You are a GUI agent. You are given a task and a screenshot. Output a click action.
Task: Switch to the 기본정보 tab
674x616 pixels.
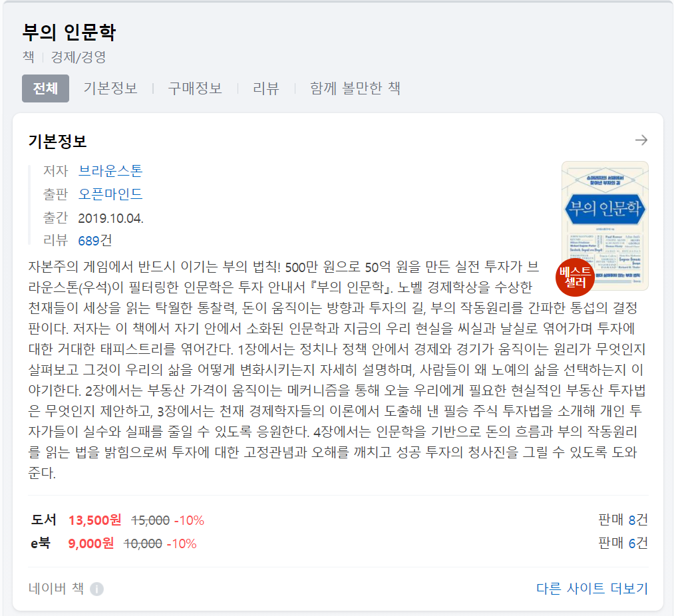[110, 88]
